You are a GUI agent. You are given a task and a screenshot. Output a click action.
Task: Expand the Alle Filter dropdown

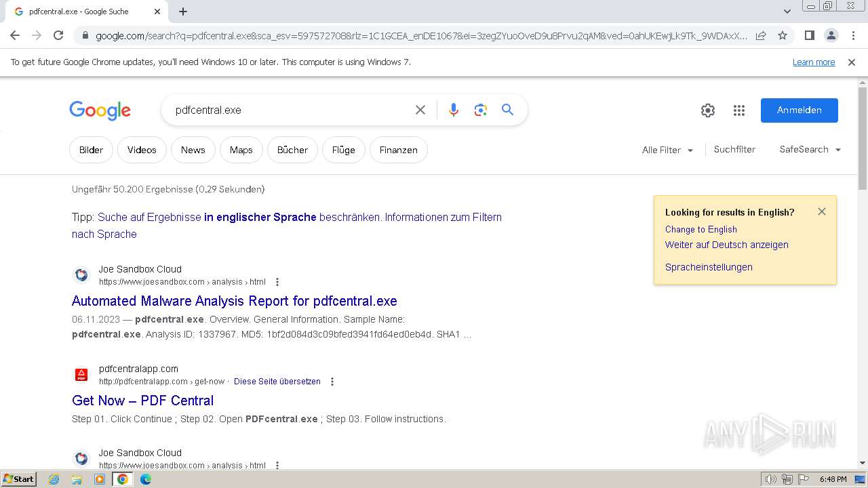point(668,150)
